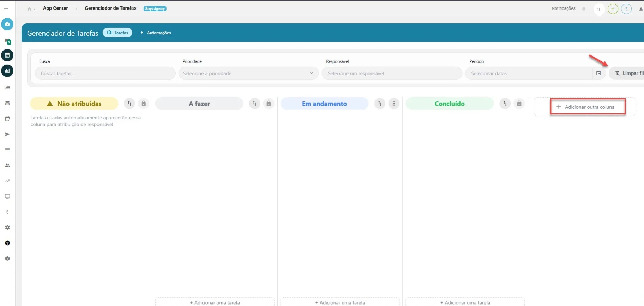Click the search magnifier in top bar
Viewport: 644px width, 306px height.
(599, 10)
